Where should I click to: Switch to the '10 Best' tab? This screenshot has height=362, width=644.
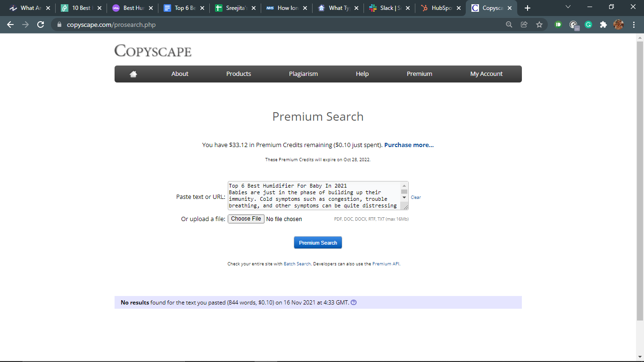coord(80,8)
